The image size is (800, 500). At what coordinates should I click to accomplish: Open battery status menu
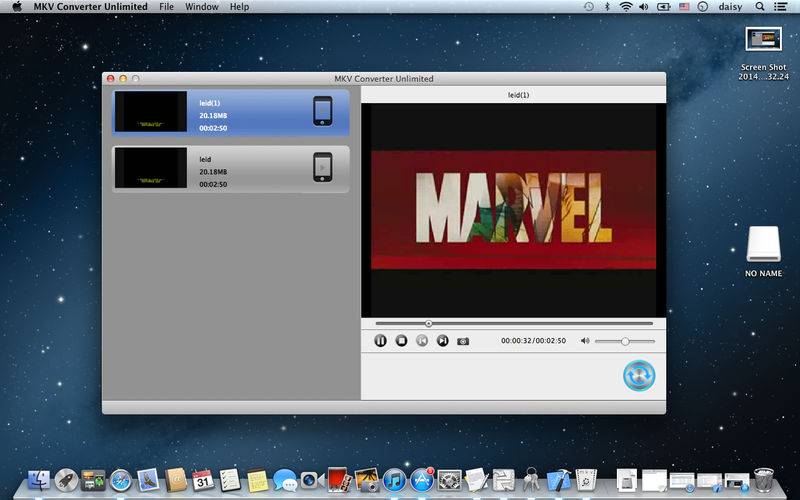coord(664,7)
